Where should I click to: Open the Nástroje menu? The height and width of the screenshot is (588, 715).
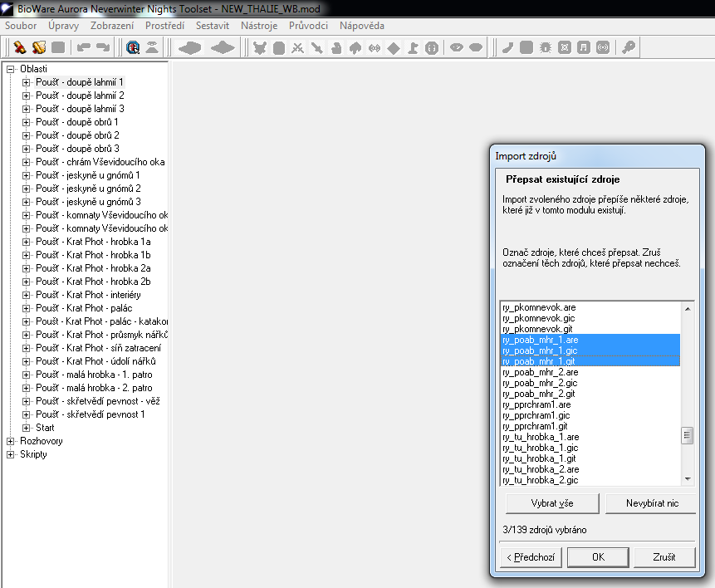click(x=259, y=26)
